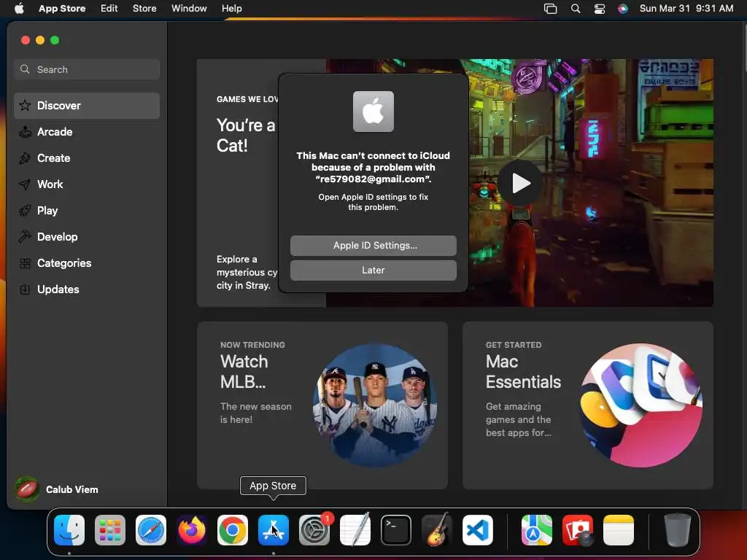747x560 pixels.
Task: Open the Watch MLB trending card
Action: [x=322, y=405]
